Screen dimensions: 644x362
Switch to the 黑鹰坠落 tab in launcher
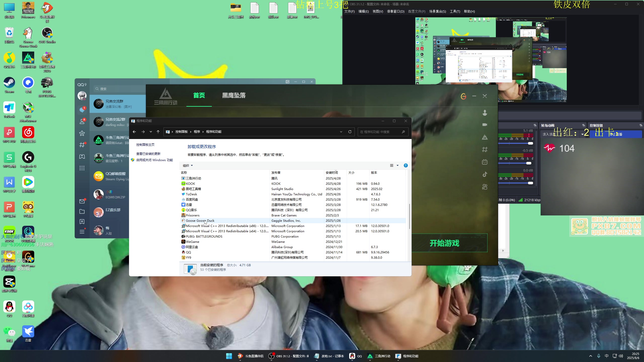click(234, 96)
